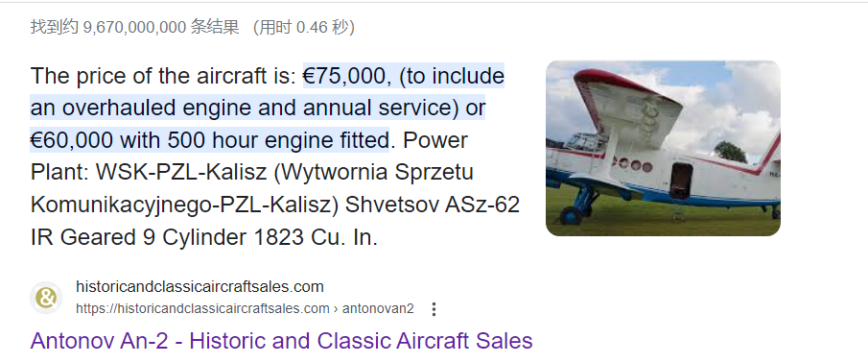Open the three-dot result options menu
Viewport: 868px width, 363px height.
click(x=434, y=309)
